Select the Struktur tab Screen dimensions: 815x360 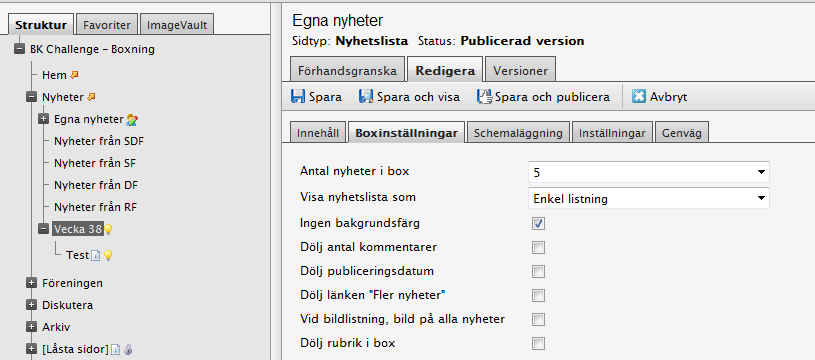point(41,24)
